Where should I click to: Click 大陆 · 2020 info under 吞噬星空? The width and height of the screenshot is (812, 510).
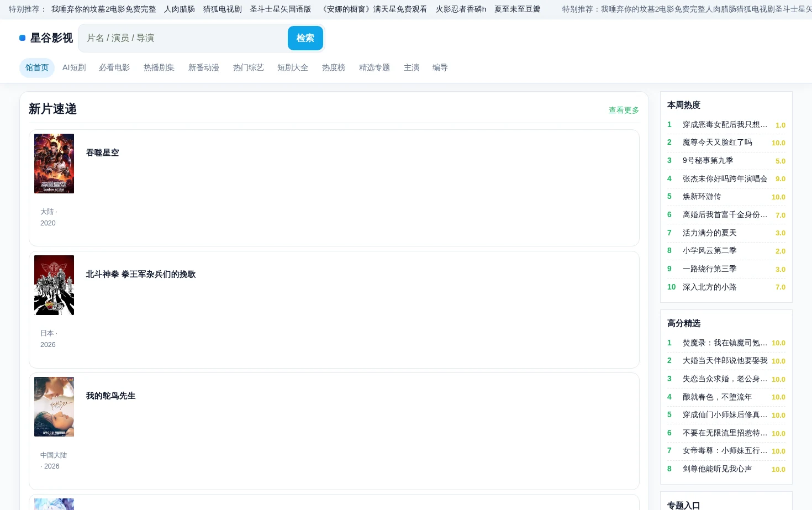click(49, 218)
